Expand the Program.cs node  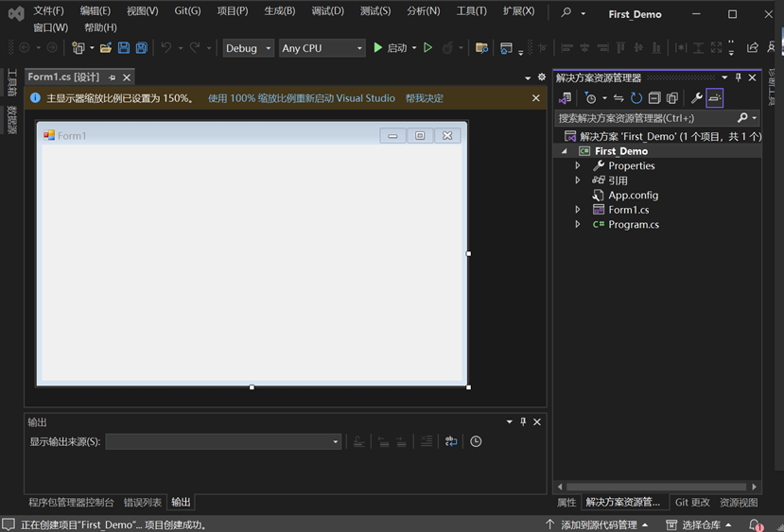click(x=578, y=224)
